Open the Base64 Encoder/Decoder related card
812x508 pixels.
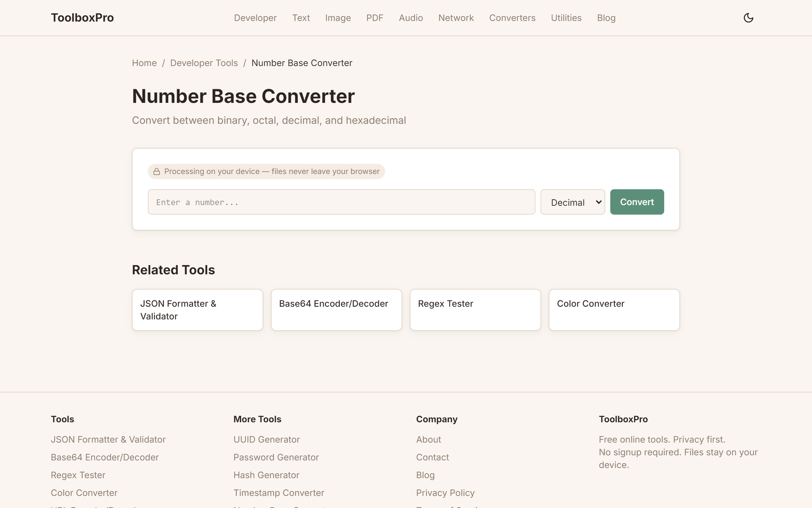pyautogui.click(x=336, y=310)
